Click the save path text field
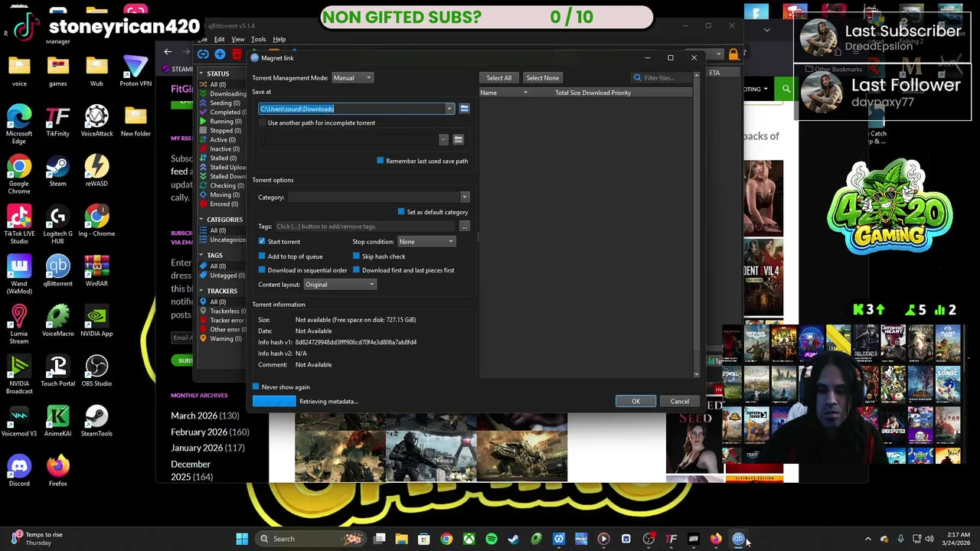Screen dimensions: 980x551 click(x=352, y=109)
